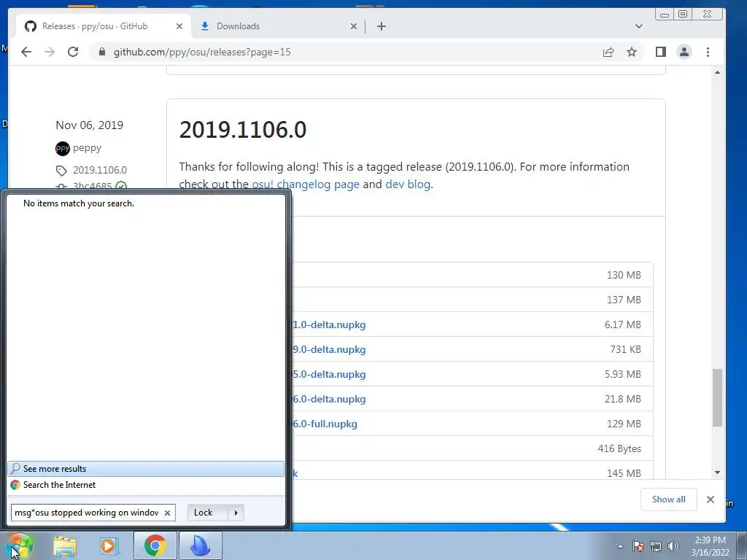This screenshot has width=747, height=560.
Task: Open the 2019.1106.0 release title
Action: click(x=243, y=130)
